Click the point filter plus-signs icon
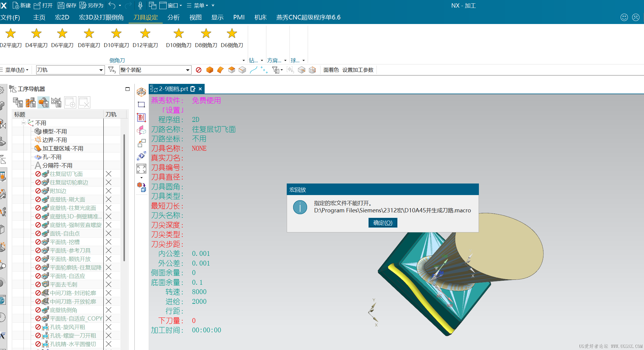Image resolution: width=644 pixels, height=350 pixels. 264,70
